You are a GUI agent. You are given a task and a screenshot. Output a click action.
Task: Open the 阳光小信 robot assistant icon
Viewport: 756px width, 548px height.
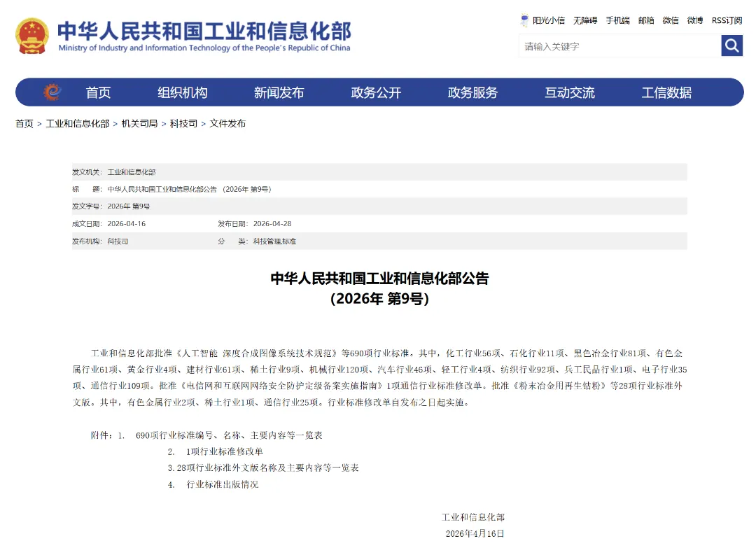pyautogui.click(x=524, y=20)
